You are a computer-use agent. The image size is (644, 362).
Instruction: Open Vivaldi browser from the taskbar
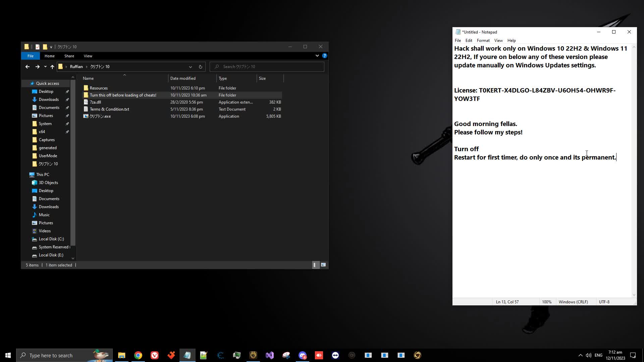pyautogui.click(x=155, y=355)
